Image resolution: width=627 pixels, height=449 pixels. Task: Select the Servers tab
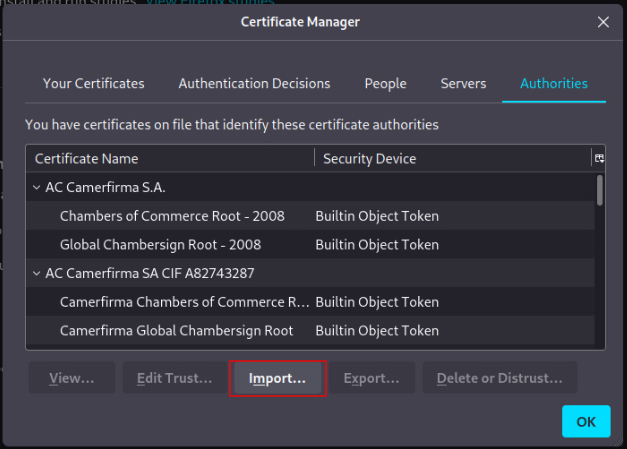463,84
